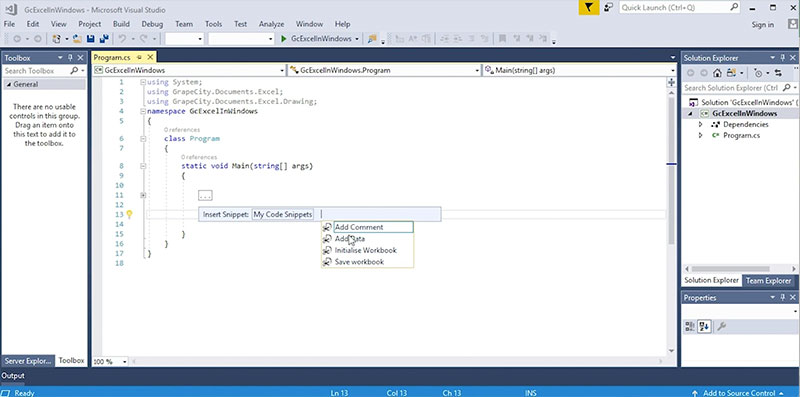Open the File menu
Viewport: 800px width, 397px height.
coord(9,24)
